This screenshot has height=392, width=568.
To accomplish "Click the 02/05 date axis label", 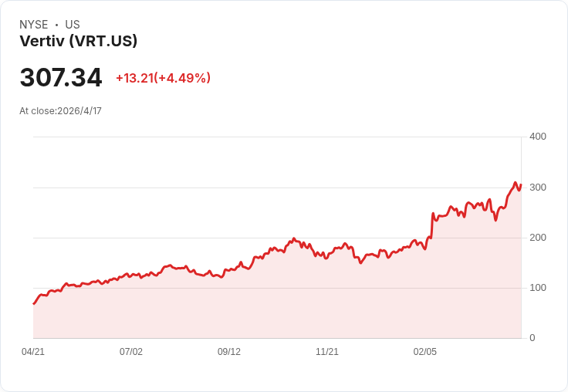I will (x=425, y=352).
